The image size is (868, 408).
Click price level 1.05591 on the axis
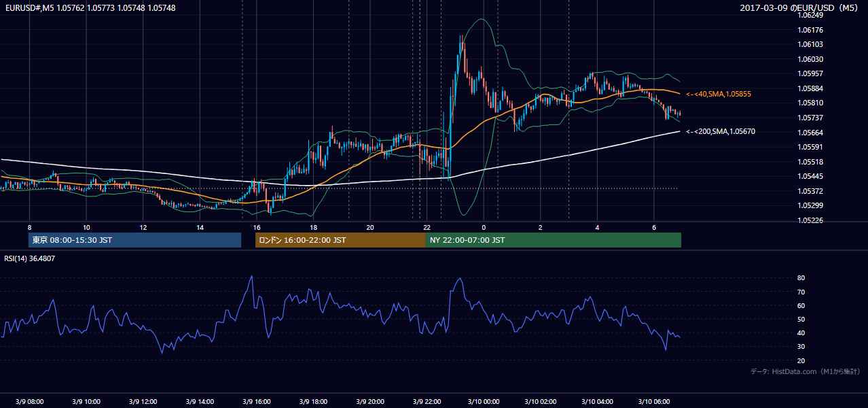(x=811, y=147)
